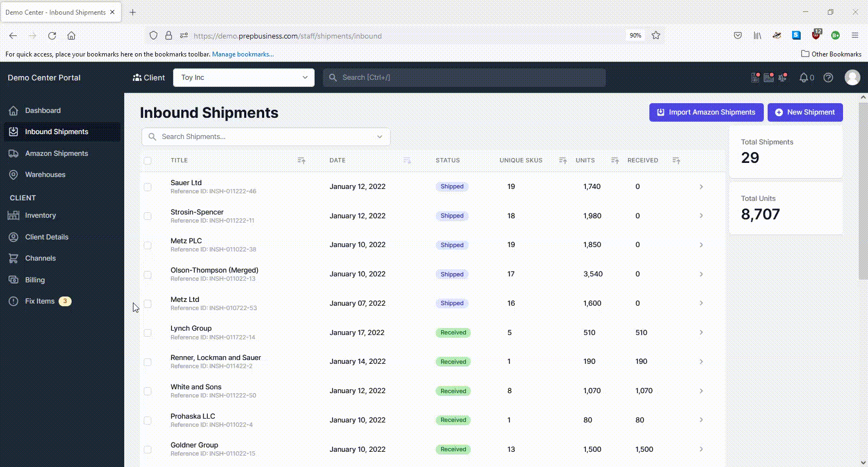Select the Sauer Ltd shipment checkbox
Viewport: 868px width, 467px height.
[148, 187]
